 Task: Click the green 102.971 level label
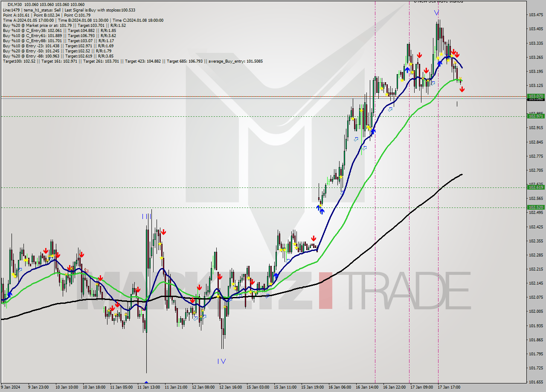pyautogui.click(x=536, y=116)
